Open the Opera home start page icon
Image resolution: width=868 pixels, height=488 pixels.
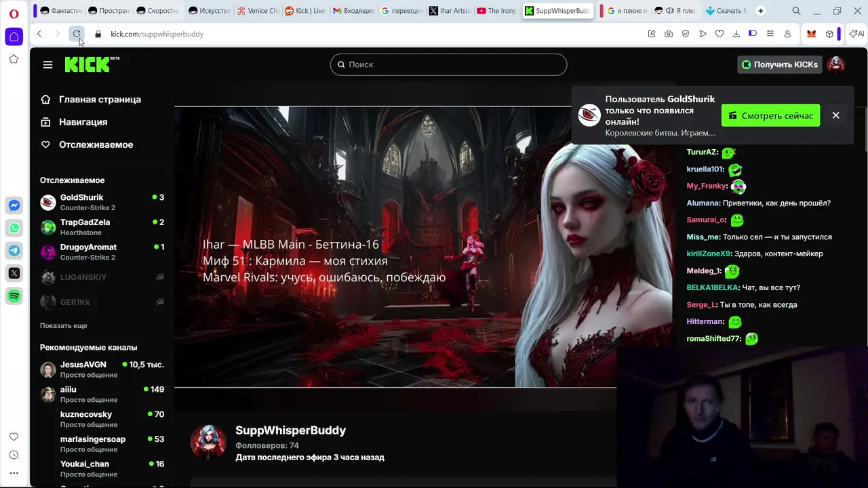[x=14, y=37]
